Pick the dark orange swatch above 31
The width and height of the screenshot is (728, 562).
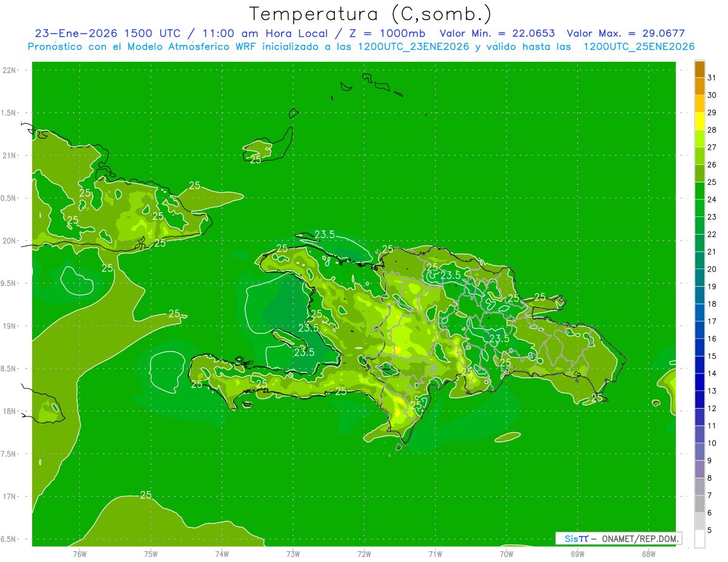click(699, 69)
